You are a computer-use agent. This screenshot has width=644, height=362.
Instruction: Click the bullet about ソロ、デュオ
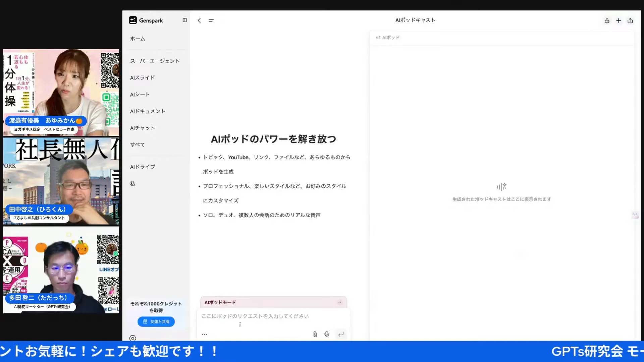(x=262, y=215)
